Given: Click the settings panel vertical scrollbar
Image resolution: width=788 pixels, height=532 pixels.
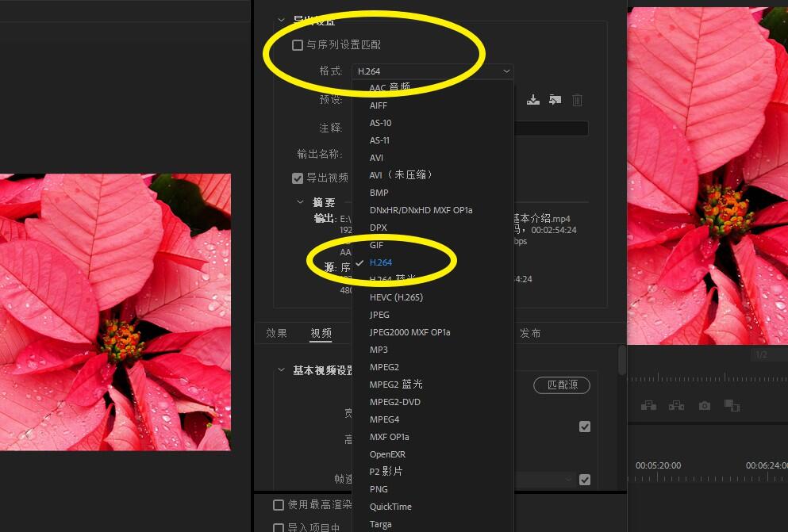Looking at the screenshot, I should click(622, 361).
